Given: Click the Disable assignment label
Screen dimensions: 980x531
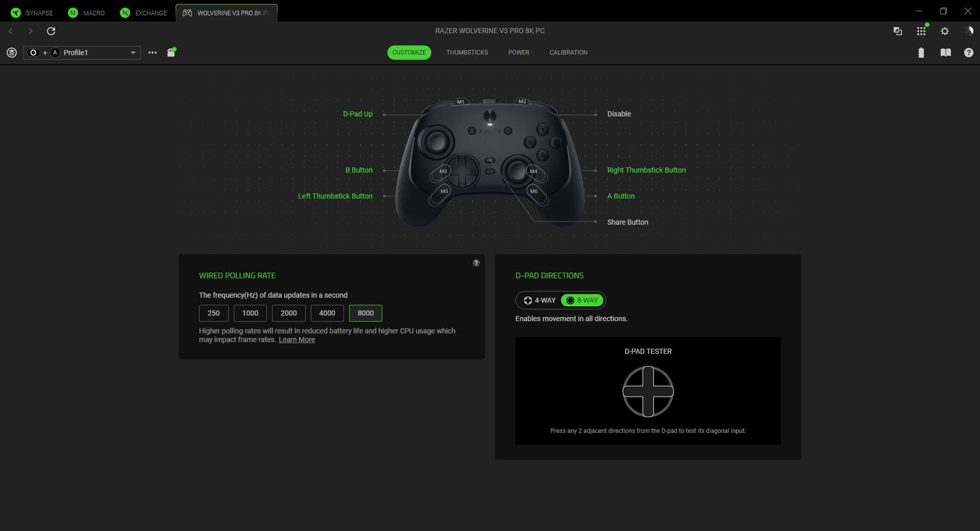Looking at the screenshot, I should [619, 114].
